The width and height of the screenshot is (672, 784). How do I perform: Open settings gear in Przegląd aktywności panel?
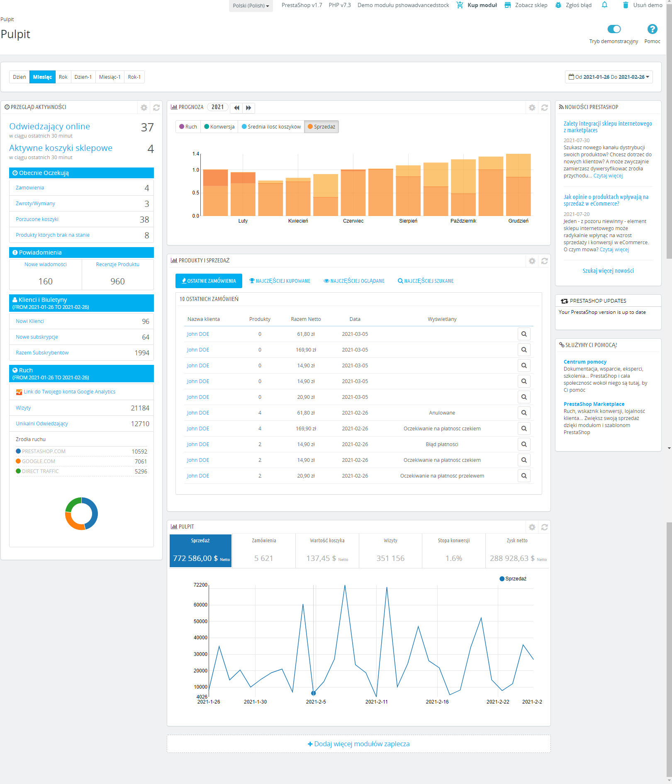click(144, 108)
